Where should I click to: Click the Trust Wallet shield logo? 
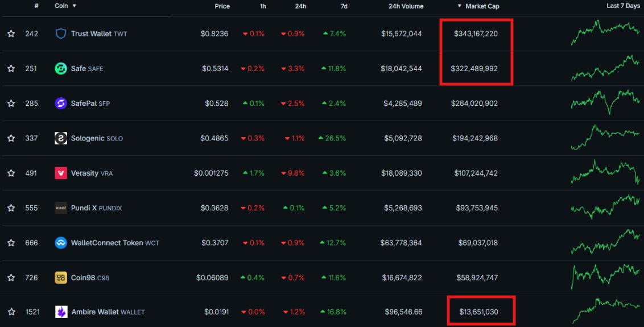click(x=61, y=34)
